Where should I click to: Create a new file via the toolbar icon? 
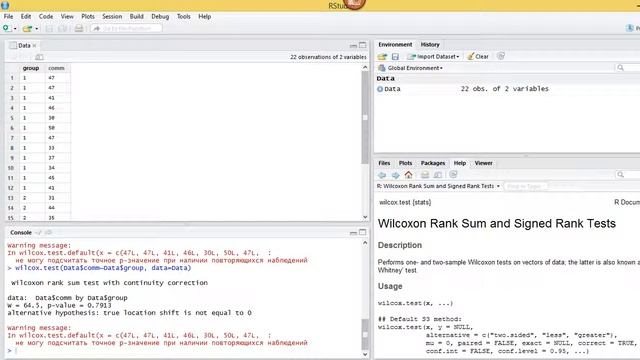tap(7, 28)
